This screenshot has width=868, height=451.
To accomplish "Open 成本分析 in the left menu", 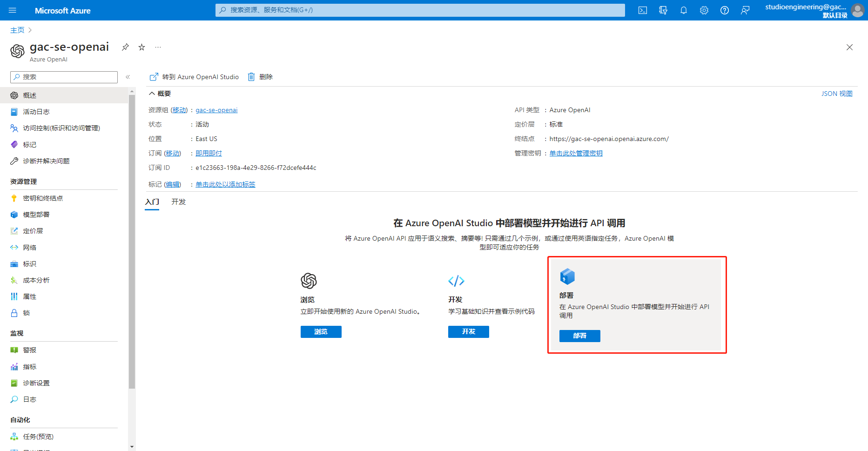I will point(64,280).
